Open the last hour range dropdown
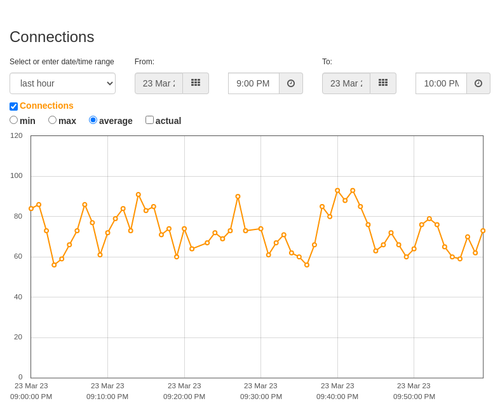Image resolution: width=500 pixels, height=403 pixels. [x=63, y=83]
